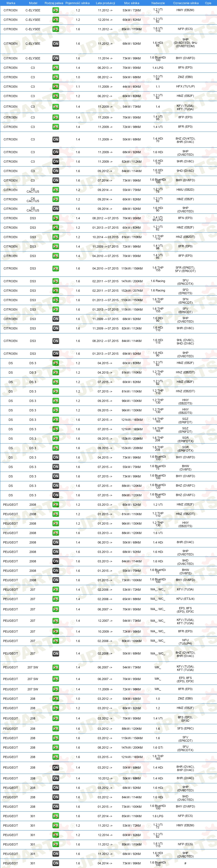The height and width of the screenshot is (868, 217).
Task: Select body text 1.6 GTi
Action: pyautogui.click(x=158, y=748)
